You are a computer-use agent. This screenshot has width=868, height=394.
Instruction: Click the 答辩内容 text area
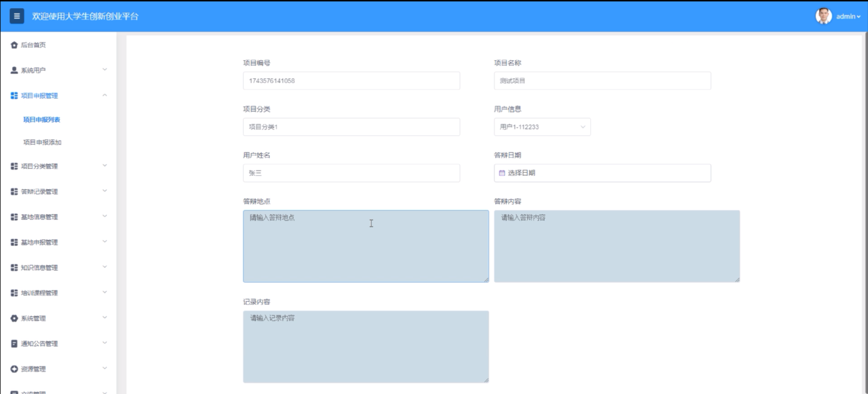coord(617,246)
